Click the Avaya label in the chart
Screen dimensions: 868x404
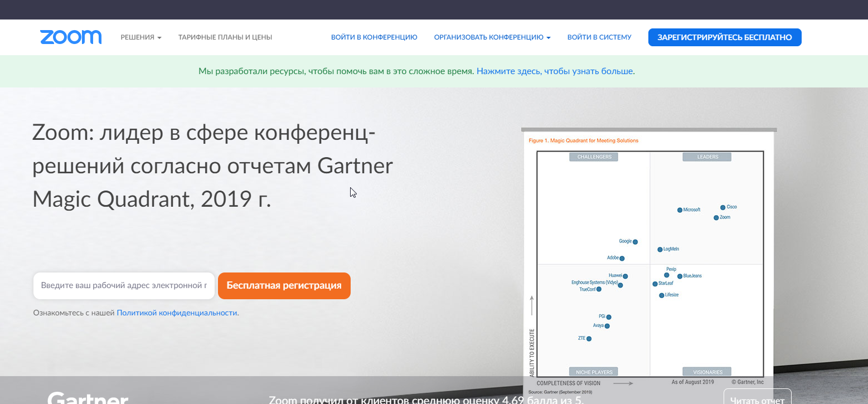pyautogui.click(x=598, y=325)
